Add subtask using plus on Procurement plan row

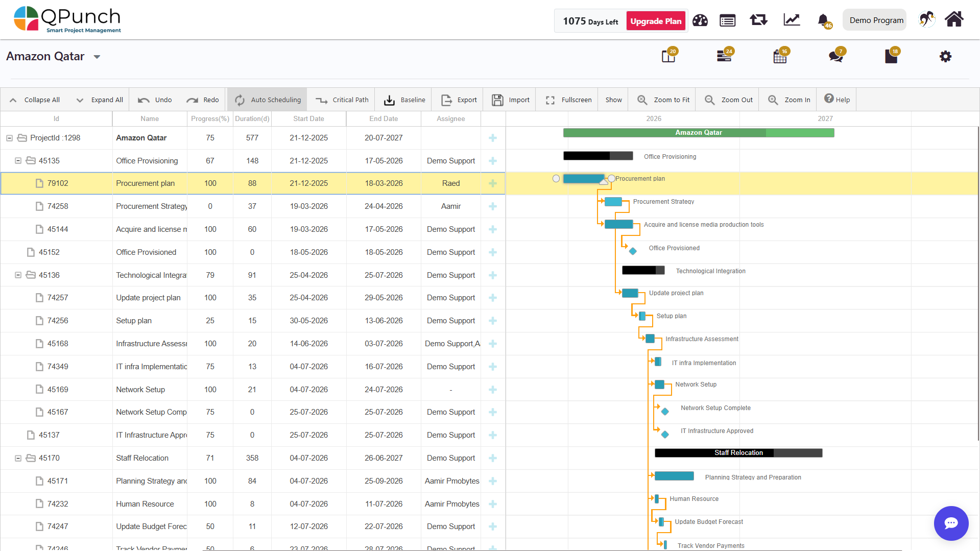pyautogui.click(x=493, y=183)
